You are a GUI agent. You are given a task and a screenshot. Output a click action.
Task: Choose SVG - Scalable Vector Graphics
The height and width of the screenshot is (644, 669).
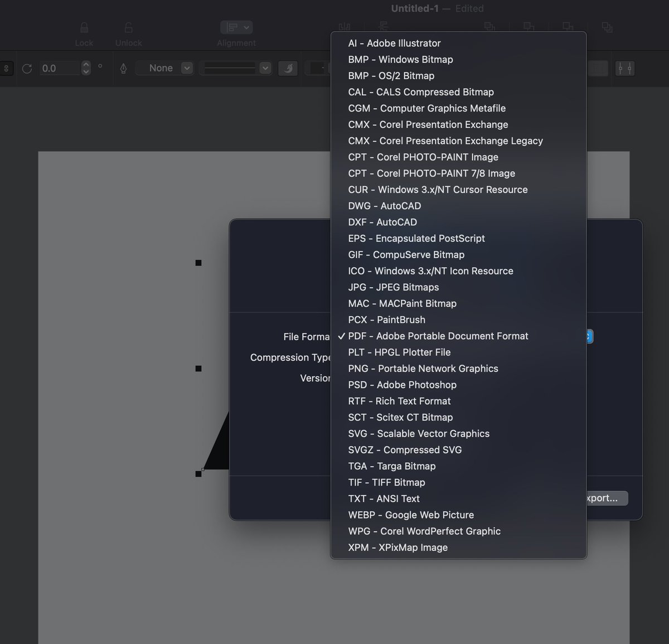tap(458, 433)
